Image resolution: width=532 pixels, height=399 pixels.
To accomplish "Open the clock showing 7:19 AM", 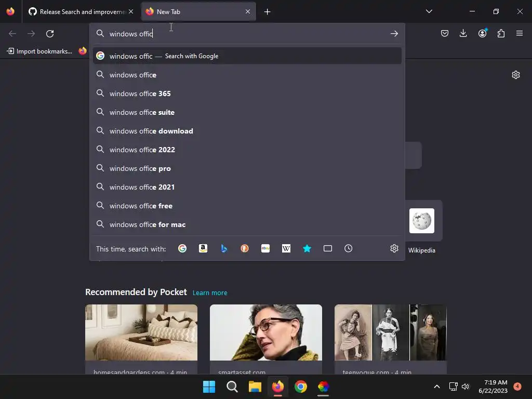I will click(x=493, y=387).
